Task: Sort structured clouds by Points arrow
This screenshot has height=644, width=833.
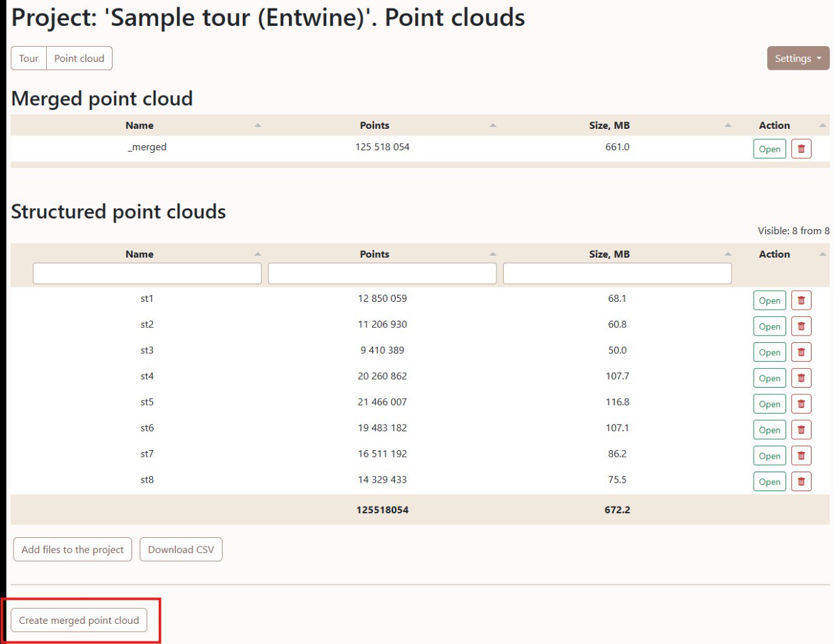Action: [x=493, y=254]
